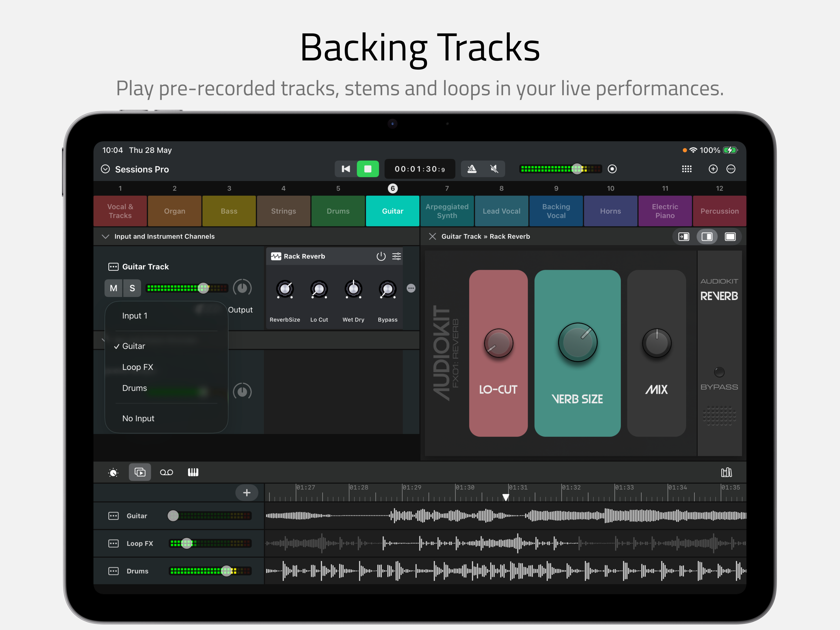840x630 pixels.
Task: Click the VERB SIZE knob
Action: (x=577, y=342)
